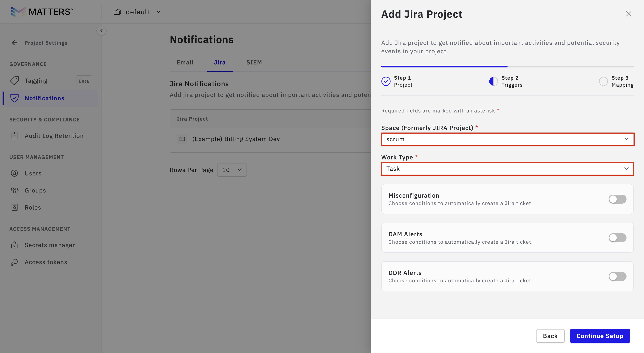Image resolution: width=644 pixels, height=353 pixels.
Task: Click the Access tokens key icon
Action: [x=15, y=262]
